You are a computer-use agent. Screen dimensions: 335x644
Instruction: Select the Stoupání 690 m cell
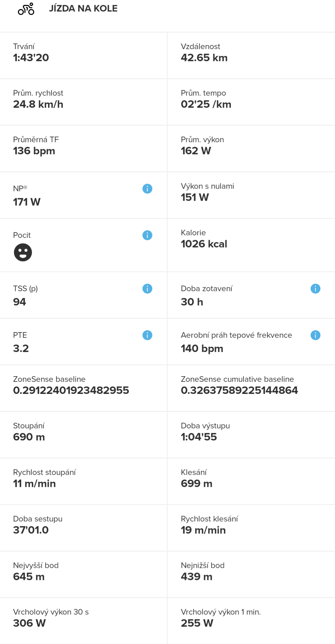tap(84, 435)
